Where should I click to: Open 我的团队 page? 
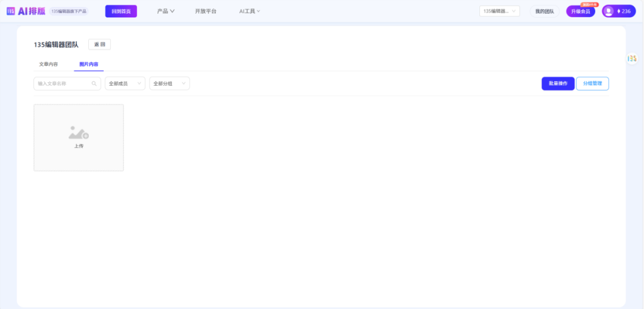click(544, 11)
